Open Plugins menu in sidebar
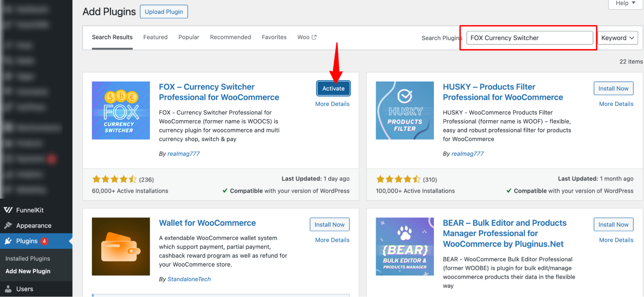Screen dimensions: 644x297 [36, 241]
